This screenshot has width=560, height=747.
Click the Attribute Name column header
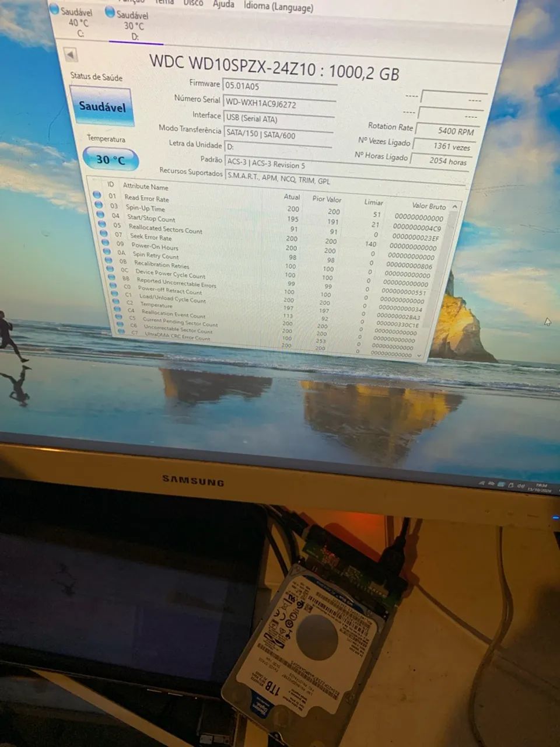pos(145,187)
